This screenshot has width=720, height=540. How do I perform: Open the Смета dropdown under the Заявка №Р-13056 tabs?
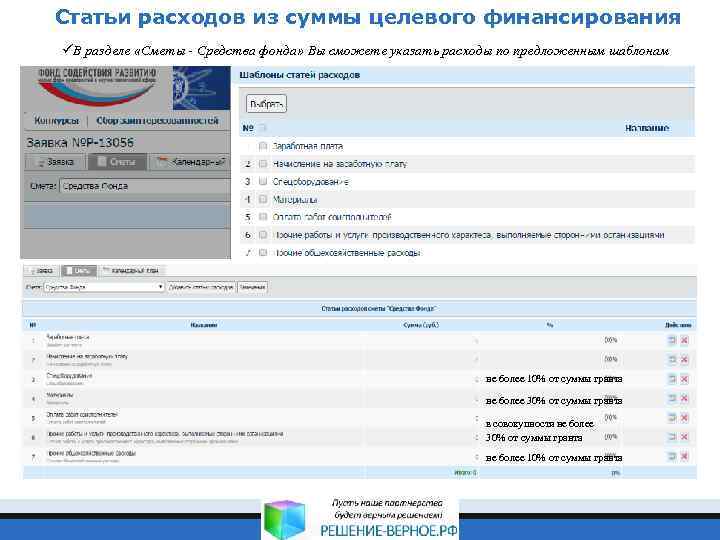pyautogui.click(x=145, y=186)
